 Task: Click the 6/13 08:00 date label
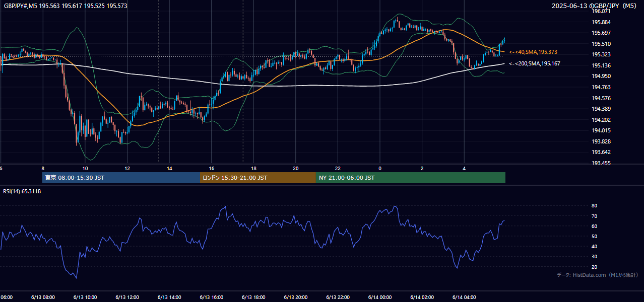point(42,297)
